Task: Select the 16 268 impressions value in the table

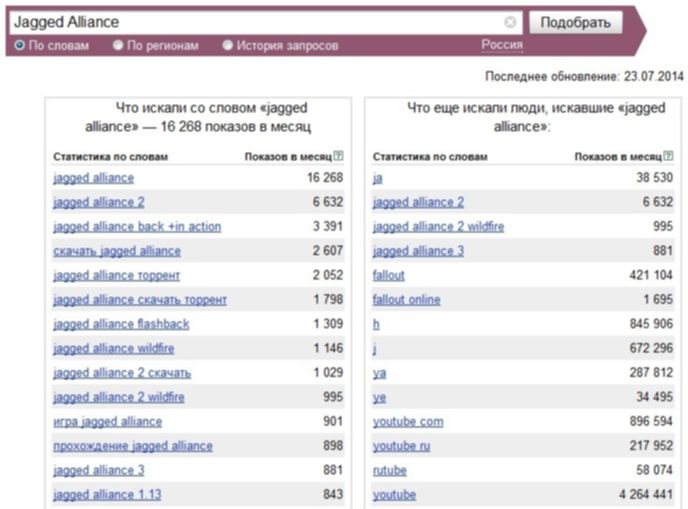Action: click(x=325, y=178)
